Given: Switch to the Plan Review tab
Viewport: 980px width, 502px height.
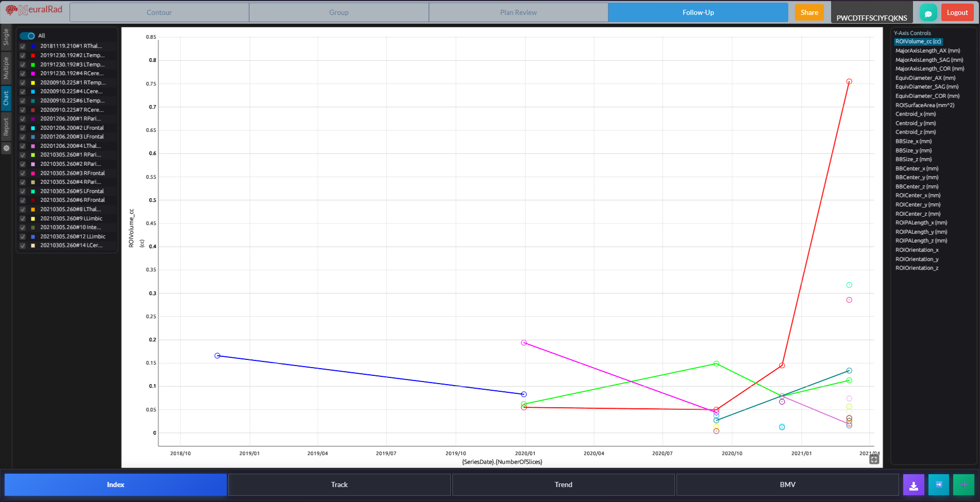Looking at the screenshot, I should click(518, 12).
